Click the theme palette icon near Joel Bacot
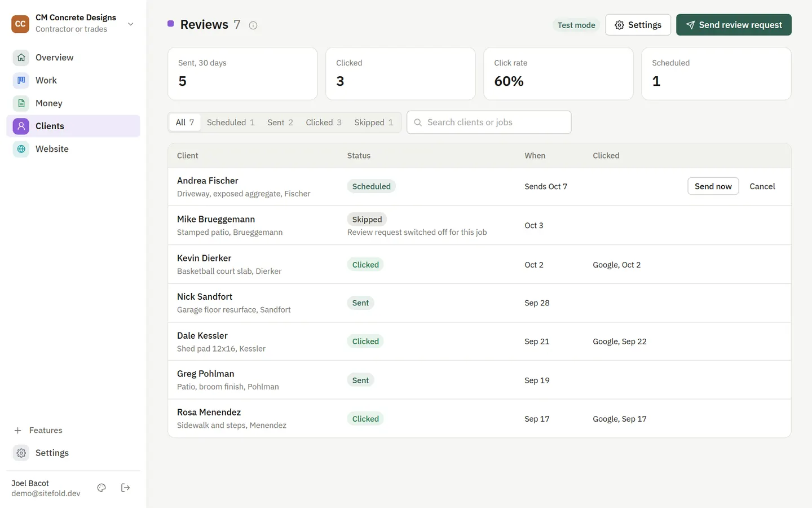The width and height of the screenshot is (812, 508). pos(101,488)
